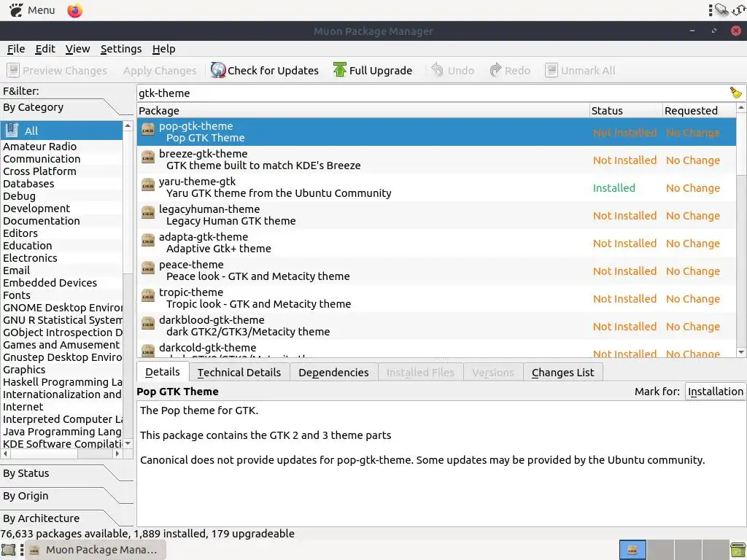
Task: Click the show desktop icon in bottom panel
Action: tap(9, 550)
